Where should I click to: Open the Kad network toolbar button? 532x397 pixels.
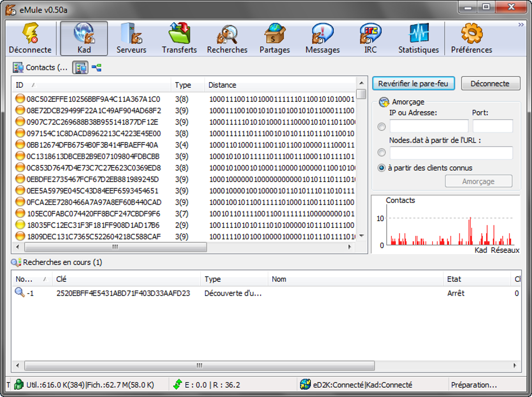(x=84, y=38)
